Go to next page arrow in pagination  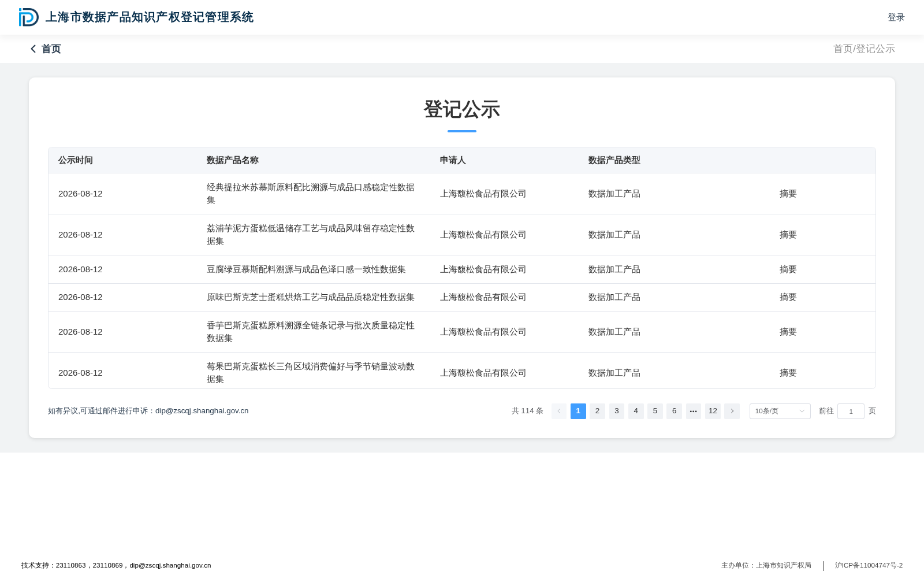click(732, 411)
